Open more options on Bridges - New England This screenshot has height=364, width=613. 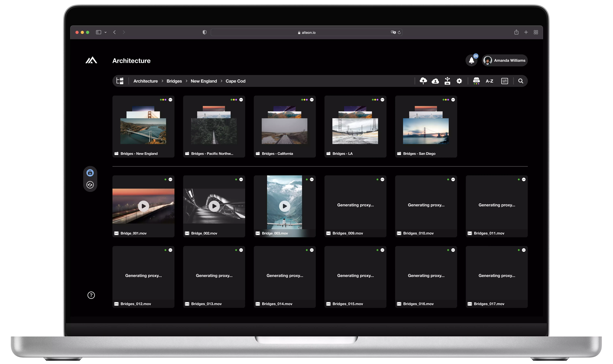[x=170, y=100]
